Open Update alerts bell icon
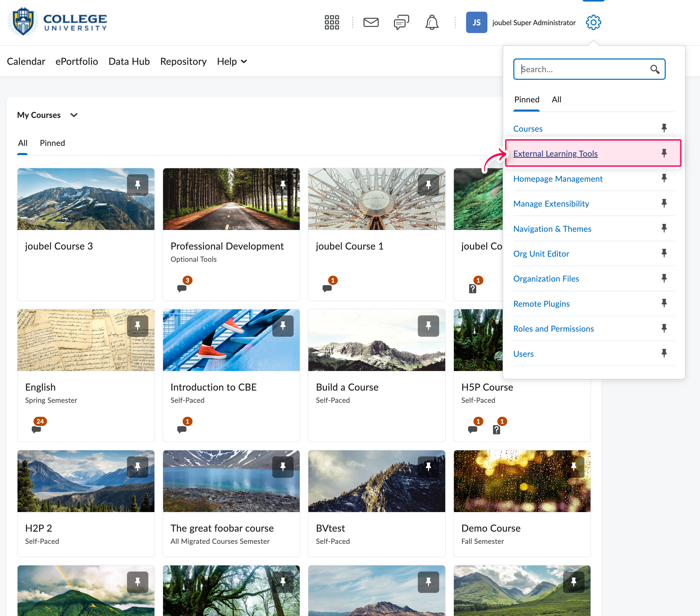 click(x=432, y=23)
